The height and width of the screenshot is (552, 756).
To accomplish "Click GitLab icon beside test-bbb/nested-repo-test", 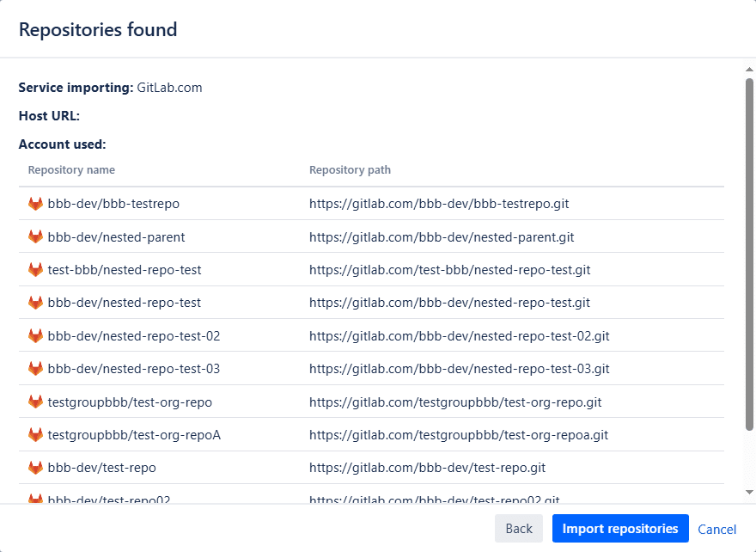I will pyautogui.click(x=35, y=270).
